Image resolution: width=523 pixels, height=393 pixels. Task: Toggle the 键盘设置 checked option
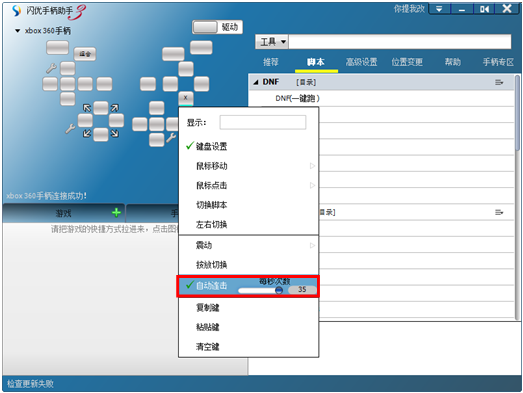coord(207,146)
